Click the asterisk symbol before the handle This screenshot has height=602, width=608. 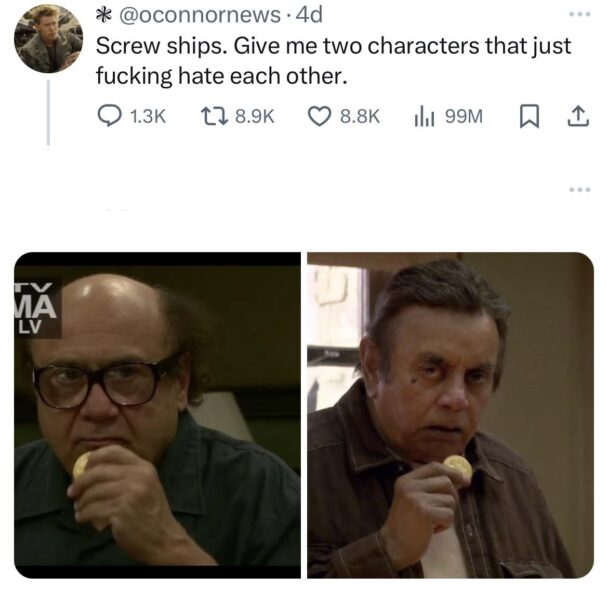[x=103, y=16]
